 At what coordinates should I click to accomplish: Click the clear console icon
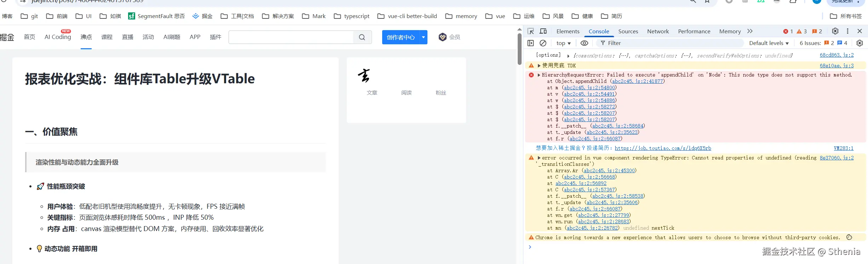pyautogui.click(x=543, y=43)
